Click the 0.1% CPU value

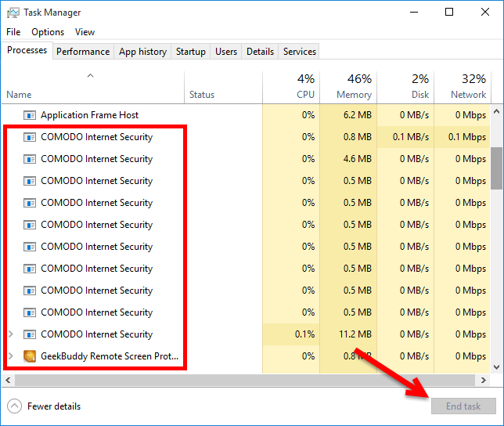(x=304, y=334)
